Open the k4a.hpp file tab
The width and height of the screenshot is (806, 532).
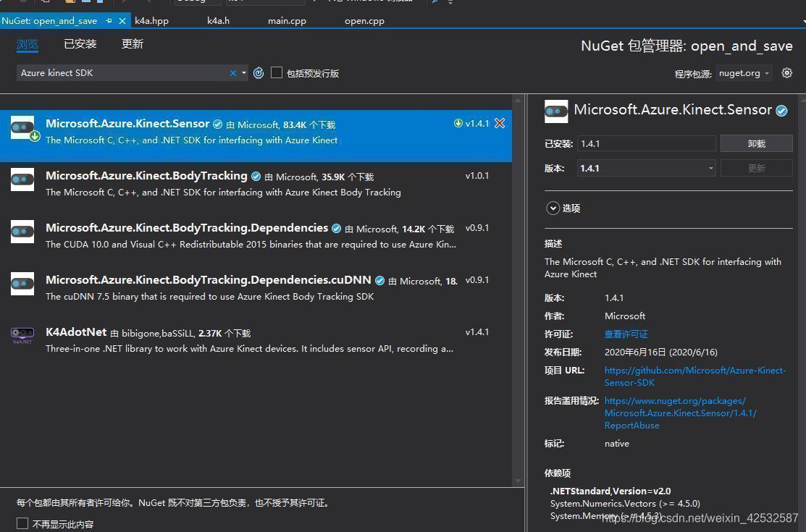click(151, 20)
